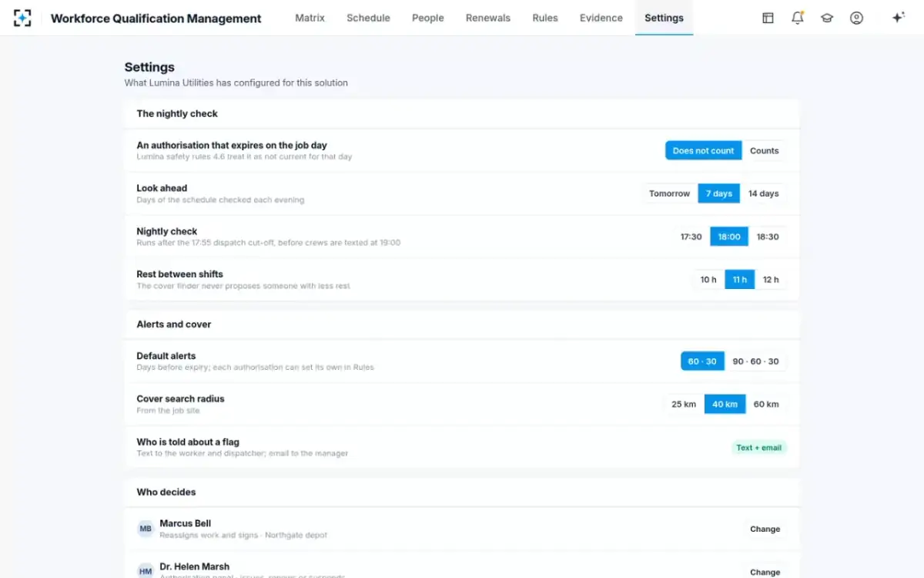924x578 pixels.
Task: Click the 'Default alerts' label
Action: point(166,356)
